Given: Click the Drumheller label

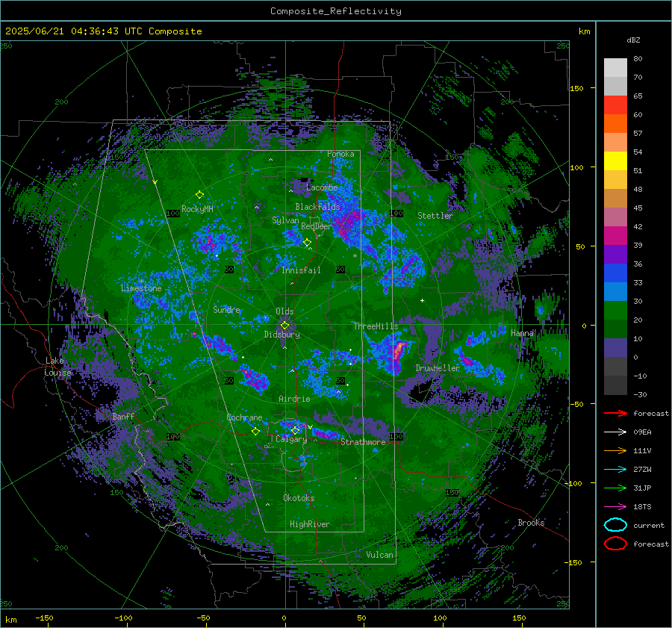Looking at the screenshot, I should coord(438,368).
